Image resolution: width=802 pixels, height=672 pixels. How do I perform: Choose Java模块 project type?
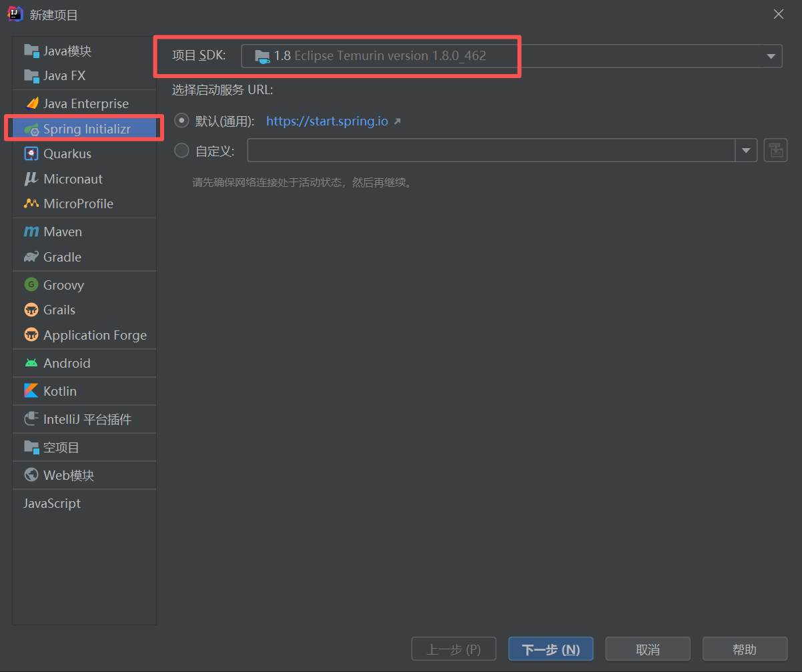pyautogui.click(x=84, y=50)
